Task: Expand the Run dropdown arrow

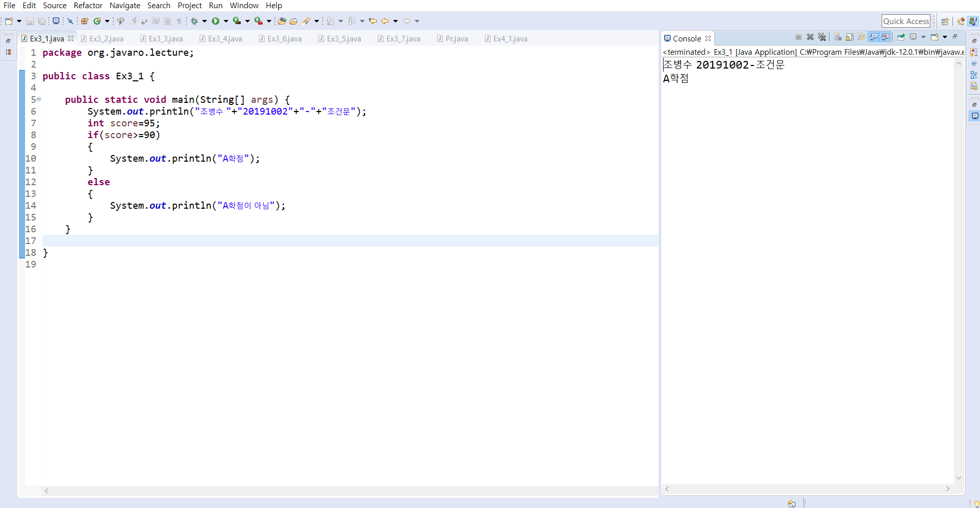Action: (226, 21)
